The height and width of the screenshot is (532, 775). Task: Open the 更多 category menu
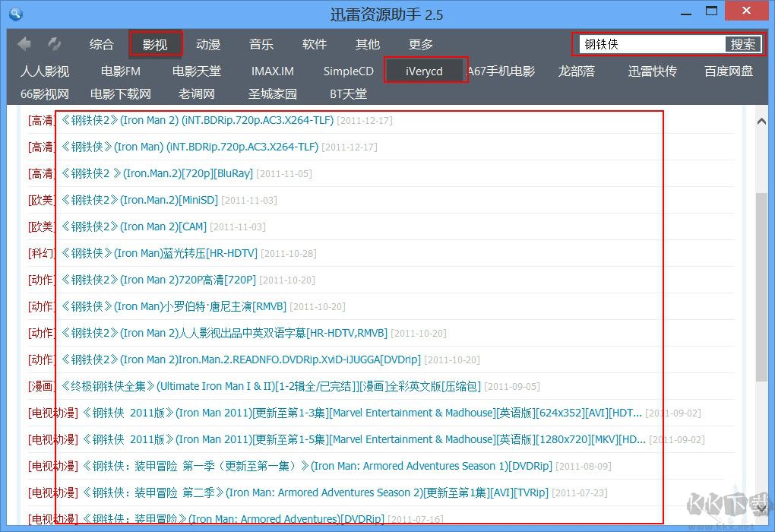click(421, 45)
